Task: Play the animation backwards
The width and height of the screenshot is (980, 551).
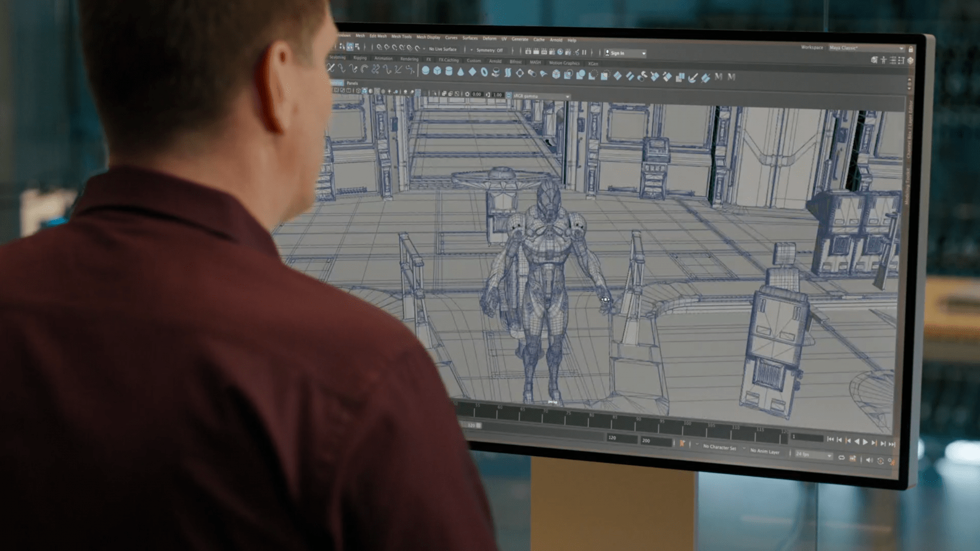Action: pyautogui.click(x=857, y=441)
